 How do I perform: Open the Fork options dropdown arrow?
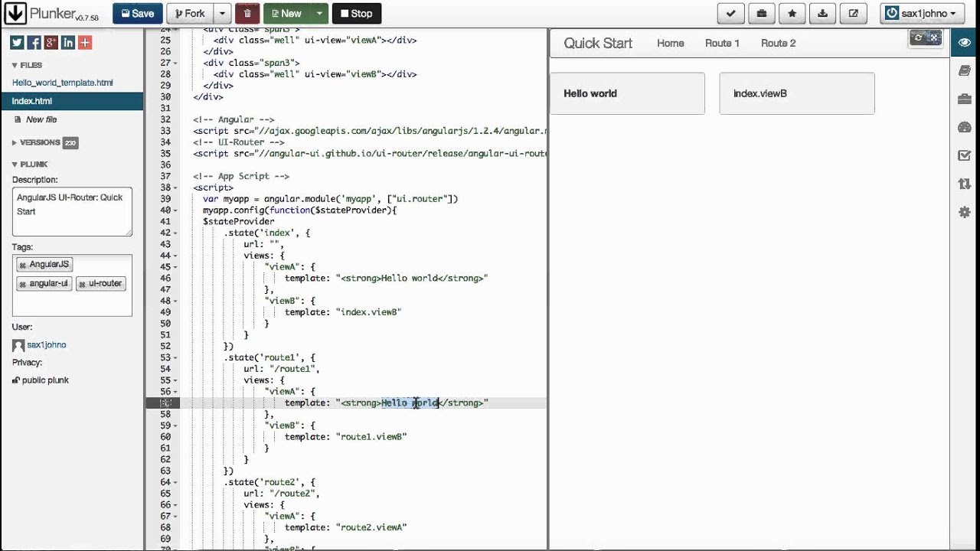click(x=222, y=13)
